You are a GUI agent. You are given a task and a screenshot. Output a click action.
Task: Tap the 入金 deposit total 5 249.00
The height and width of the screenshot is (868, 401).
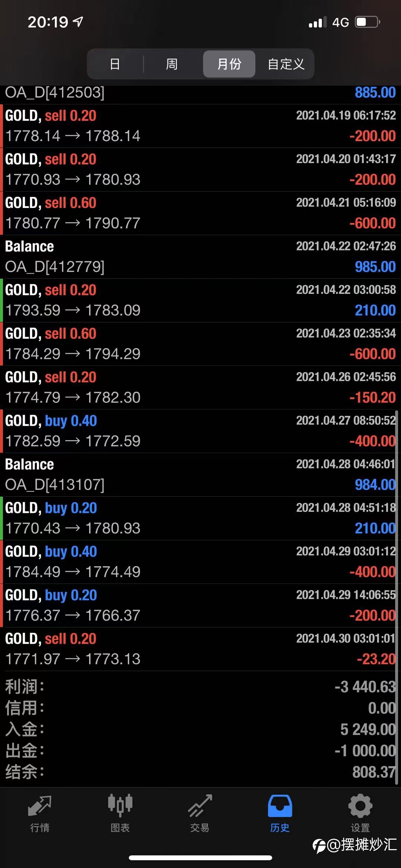(368, 729)
